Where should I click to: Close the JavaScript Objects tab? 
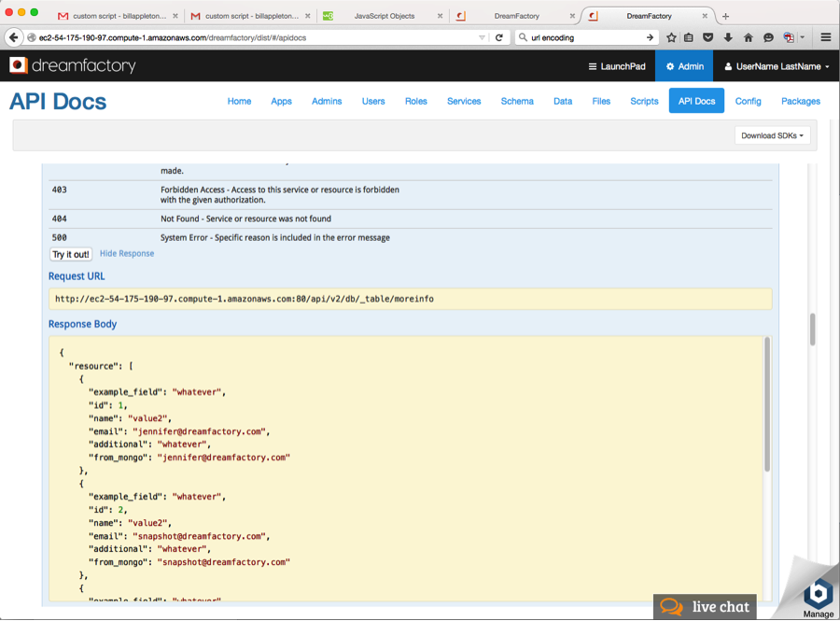coord(440,16)
